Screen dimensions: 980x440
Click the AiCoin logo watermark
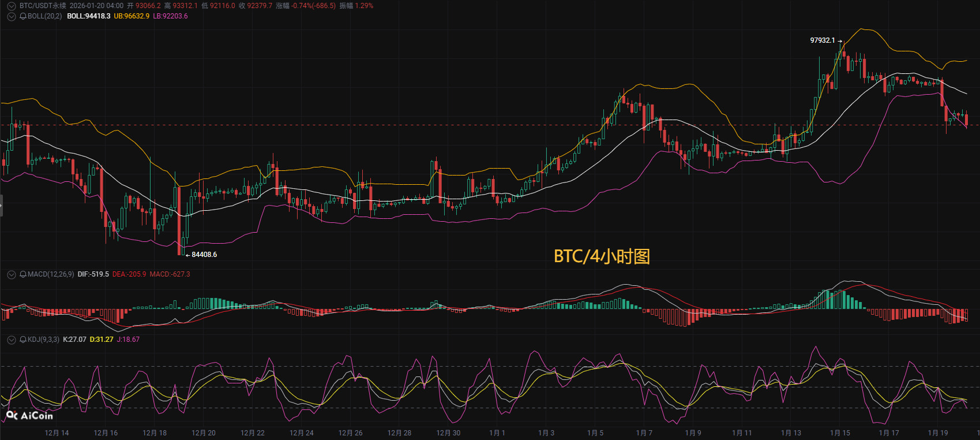tap(29, 415)
